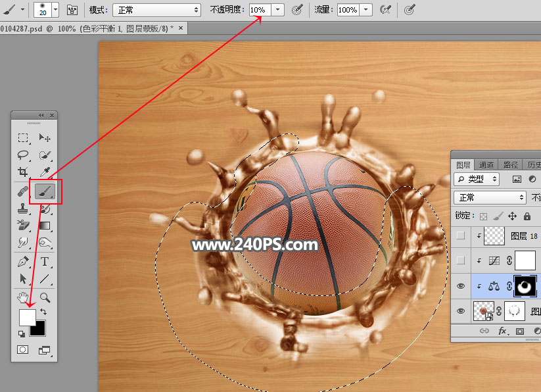Select the Path Selection tool
This screenshot has width=541, height=392.
click(23, 278)
